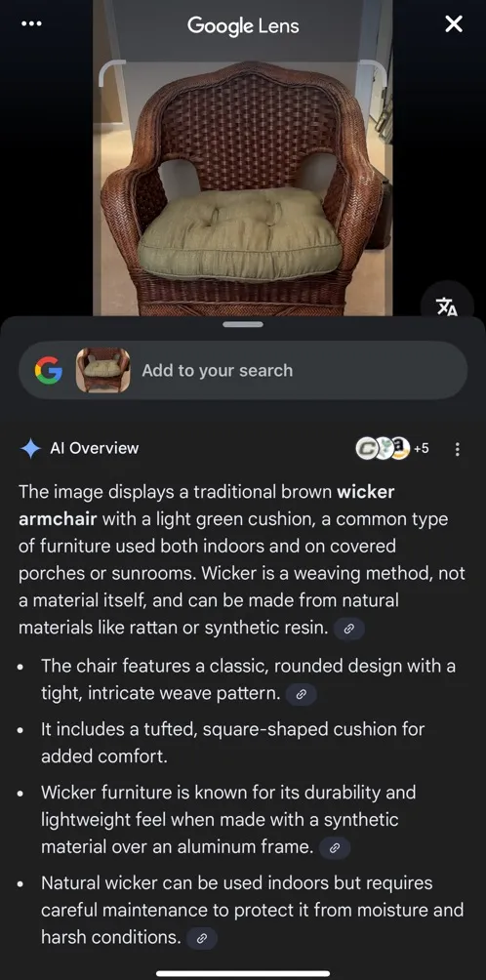486x980 pixels.
Task: Tap the bottom sheet drag handle
Action: 243,324
